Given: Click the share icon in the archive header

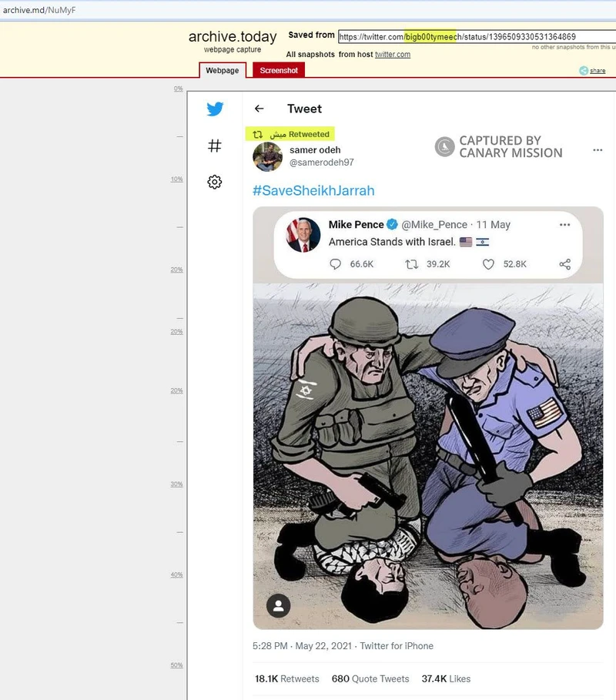Looking at the screenshot, I should coord(584,71).
